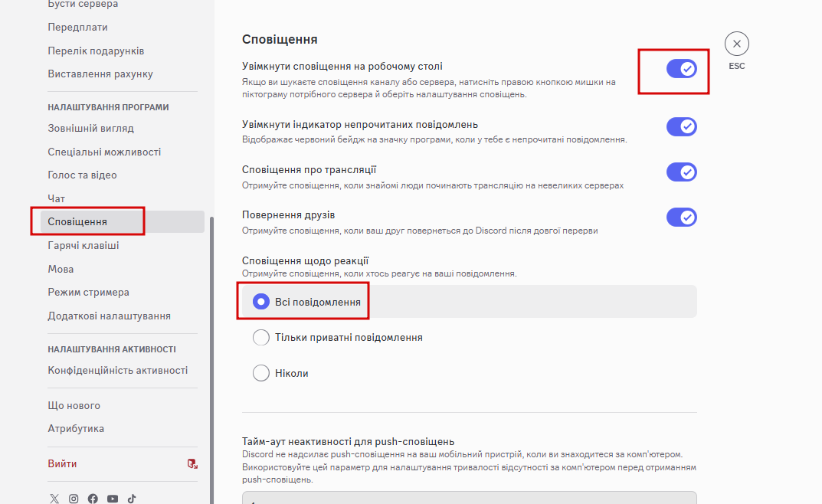Open the push inactivity timeout dropdown

click(x=469, y=498)
